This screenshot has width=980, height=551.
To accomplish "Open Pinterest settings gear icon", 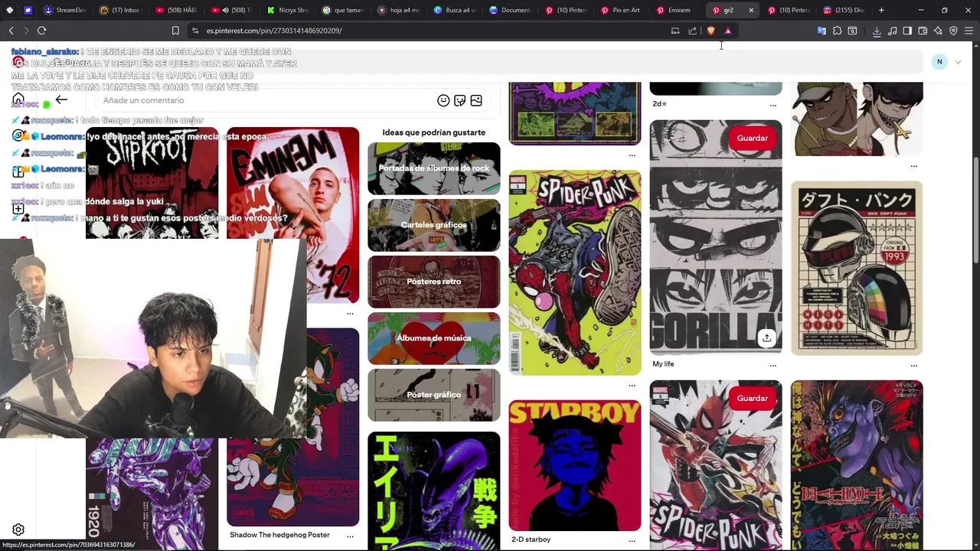I will [x=18, y=530].
